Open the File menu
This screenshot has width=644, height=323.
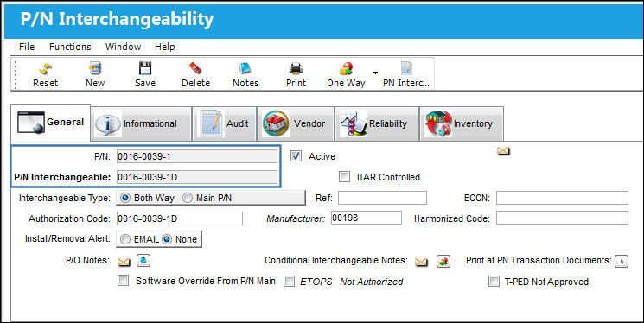pos(27,47)
